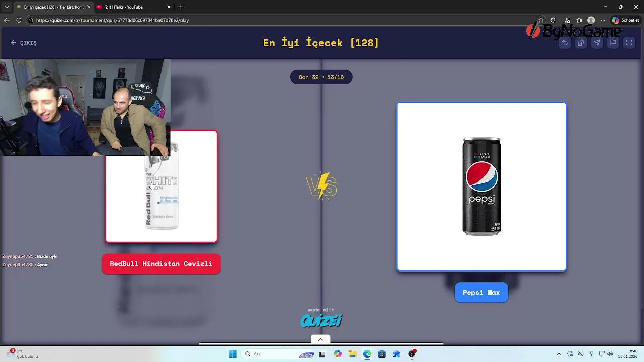Open the Windows Start menu

tap(233, 354)
